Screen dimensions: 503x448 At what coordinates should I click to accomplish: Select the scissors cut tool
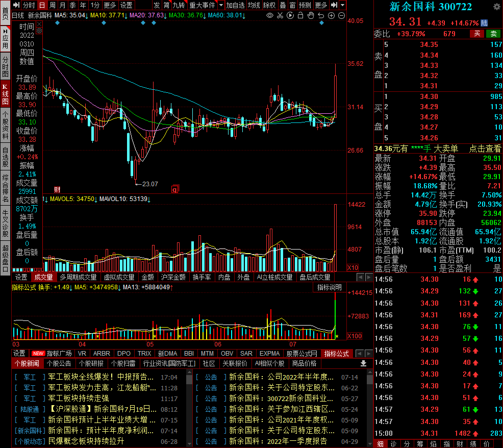(x=280, y=15)
